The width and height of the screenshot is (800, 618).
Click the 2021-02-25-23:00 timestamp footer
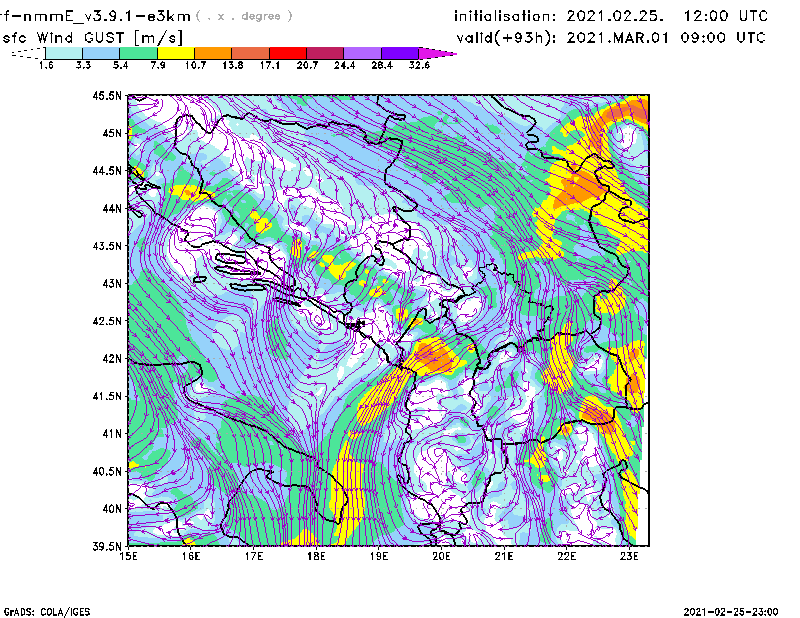click(x=731, y=612)
